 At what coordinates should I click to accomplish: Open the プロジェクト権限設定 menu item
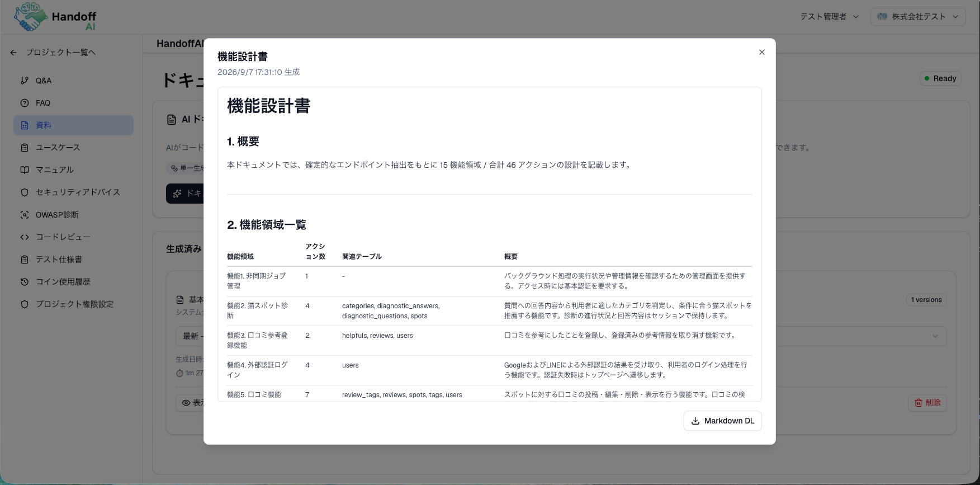click(73, 304)
